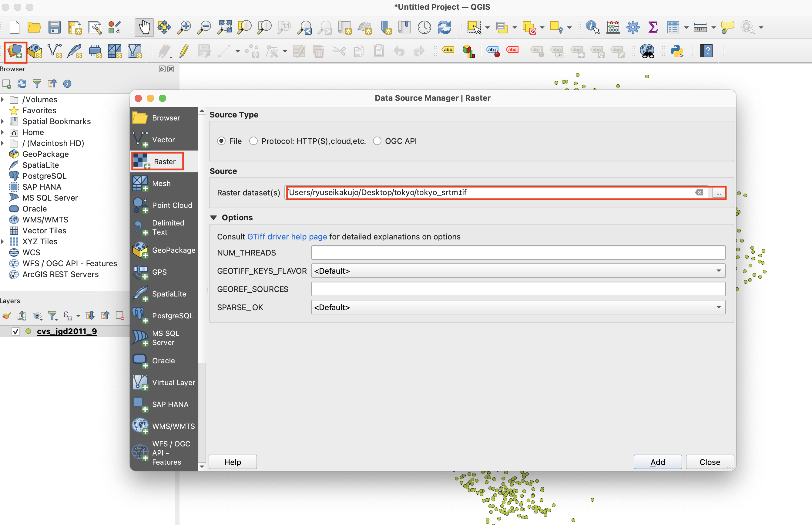812x525 pixels.
Task: Open Python Console icon
Action: [x=677, y=52]
